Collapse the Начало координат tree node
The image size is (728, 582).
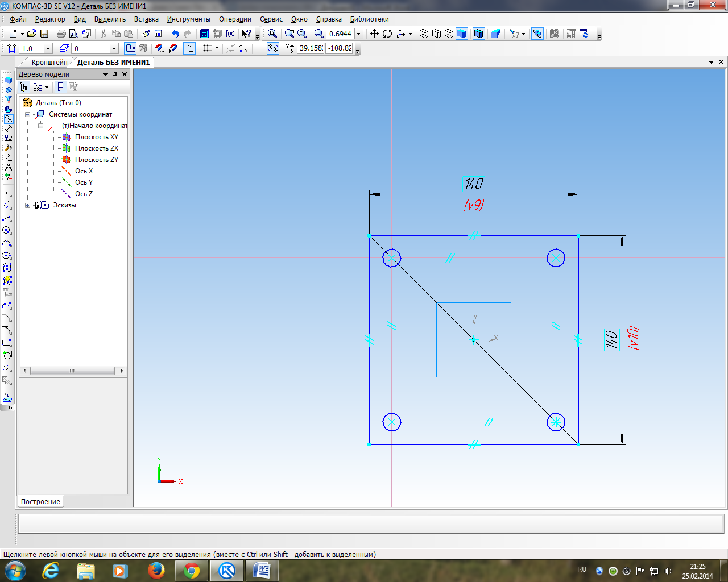40,126
